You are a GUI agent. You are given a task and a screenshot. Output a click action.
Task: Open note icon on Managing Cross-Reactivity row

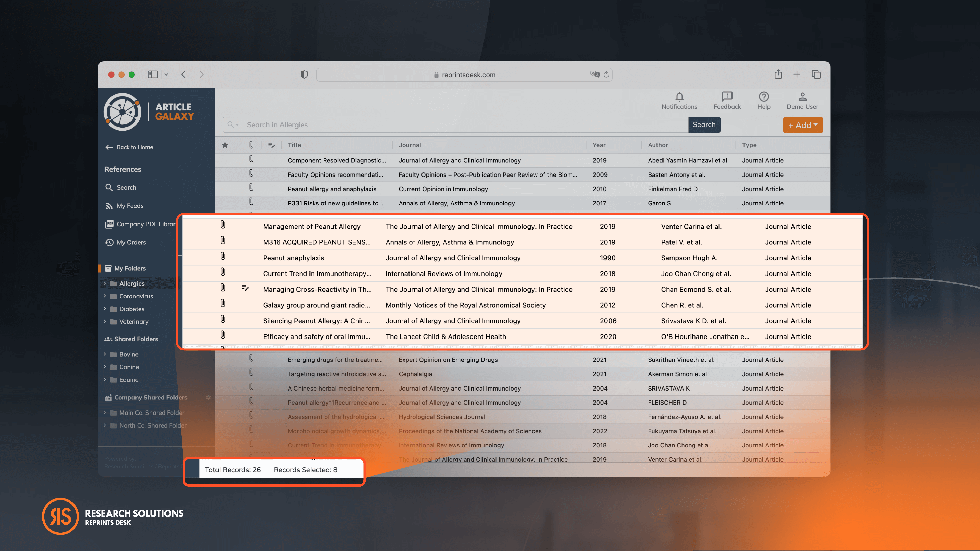click(x=245, y=288)
